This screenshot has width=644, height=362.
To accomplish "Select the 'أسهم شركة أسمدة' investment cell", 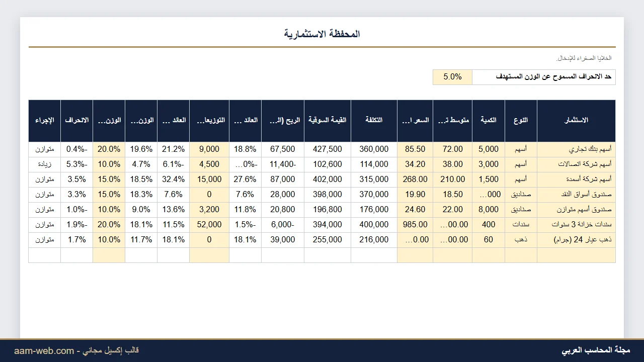I will (576, 179).
